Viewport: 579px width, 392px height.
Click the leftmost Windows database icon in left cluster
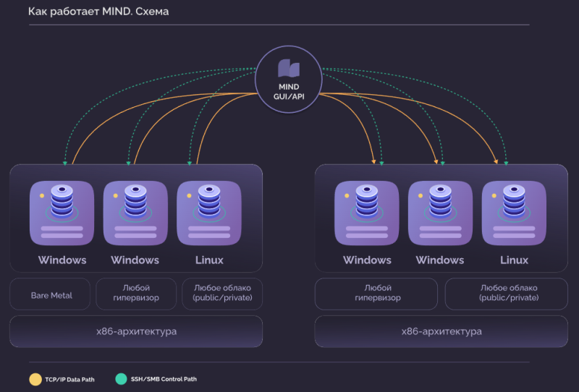[x=62, y=205]
